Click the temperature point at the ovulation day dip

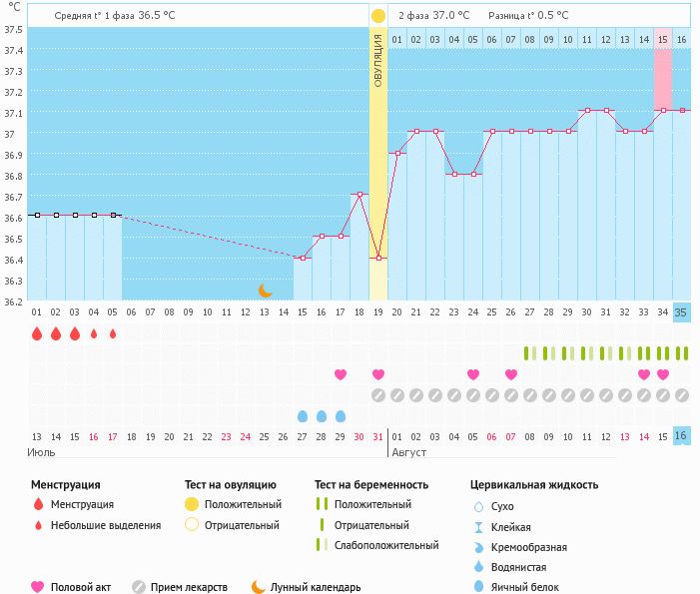pyautogui.click(x=378, y=258)
